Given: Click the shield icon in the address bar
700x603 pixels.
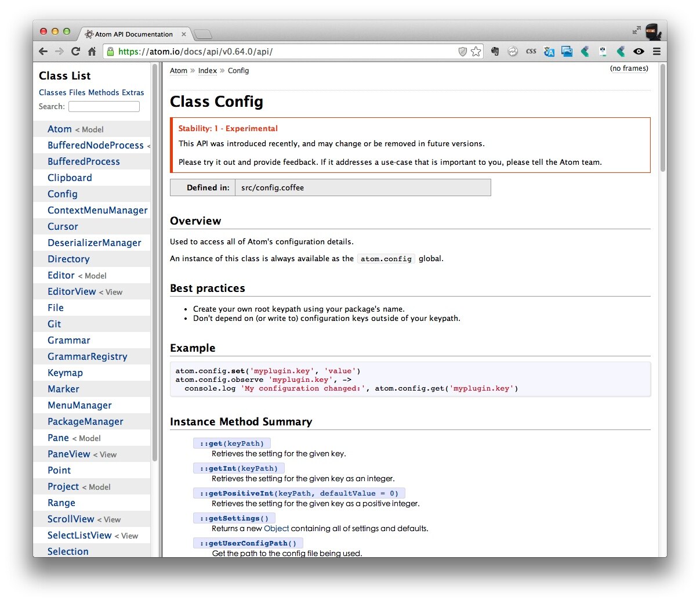Looking at the screenshot, I should pyautogui.click(x=462, y=51).
